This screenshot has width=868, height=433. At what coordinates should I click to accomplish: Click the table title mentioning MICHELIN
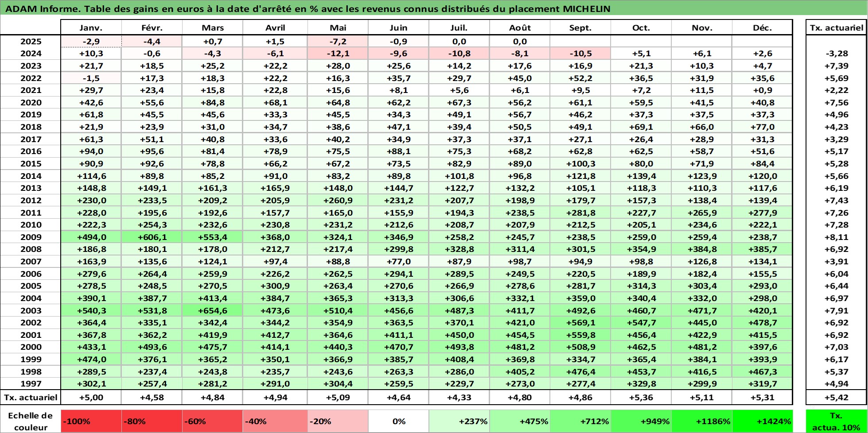click(308, 9)
